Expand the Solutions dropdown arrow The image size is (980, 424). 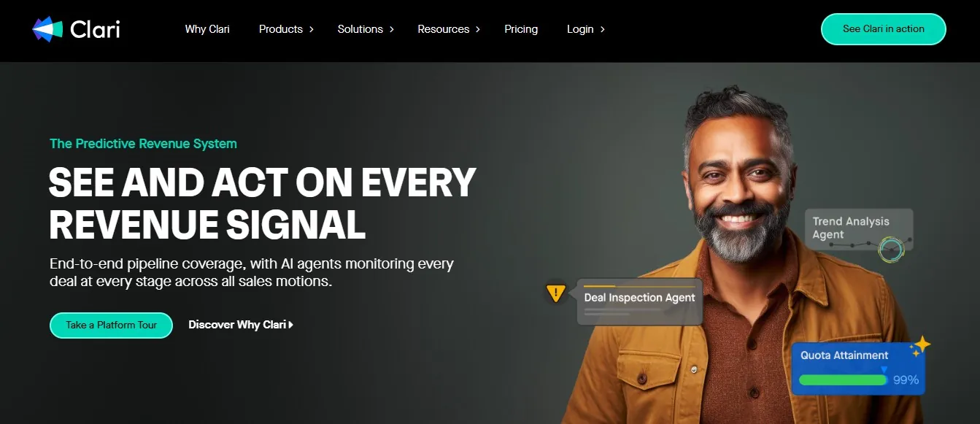click(x=391, y=29)
